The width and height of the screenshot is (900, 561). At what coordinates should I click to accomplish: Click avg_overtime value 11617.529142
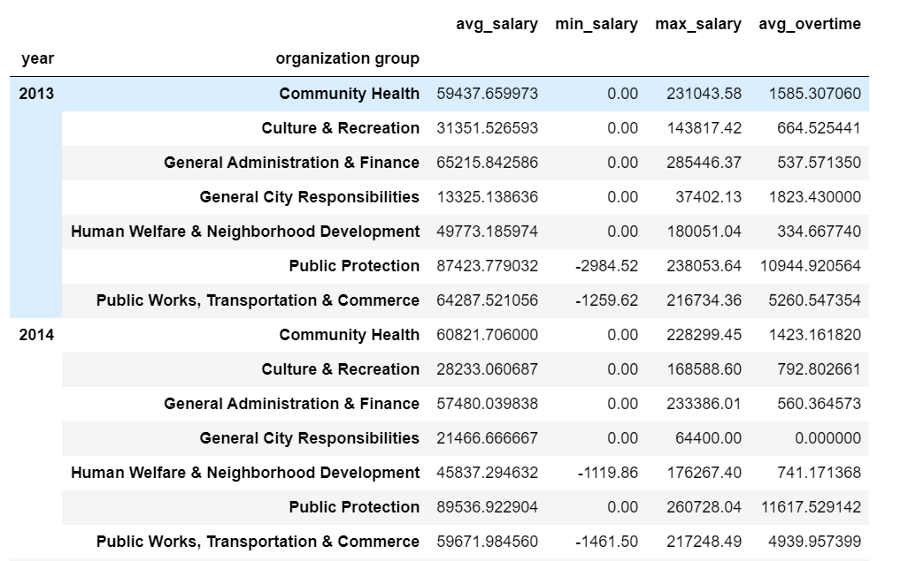(x=810, y=507)
